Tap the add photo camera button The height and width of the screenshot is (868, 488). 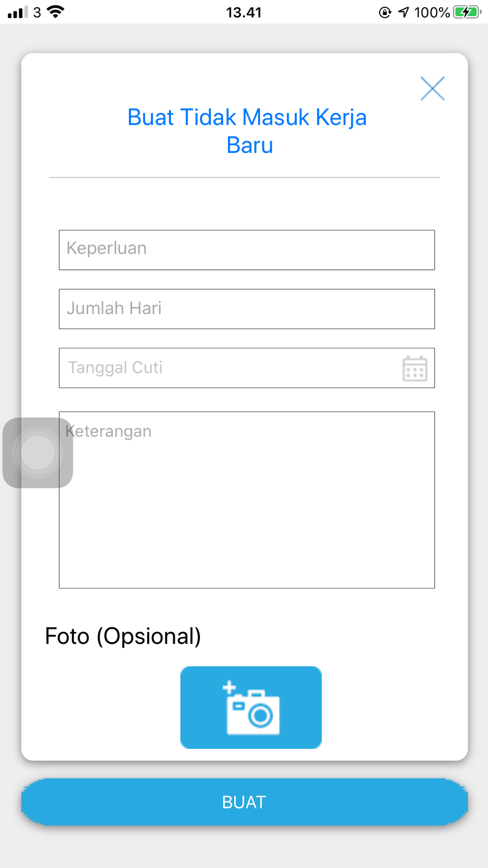pos(251,707)
